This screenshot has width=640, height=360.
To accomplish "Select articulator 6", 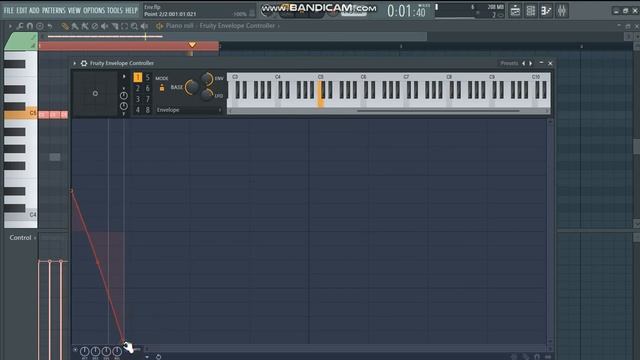I will click(148, 89).
